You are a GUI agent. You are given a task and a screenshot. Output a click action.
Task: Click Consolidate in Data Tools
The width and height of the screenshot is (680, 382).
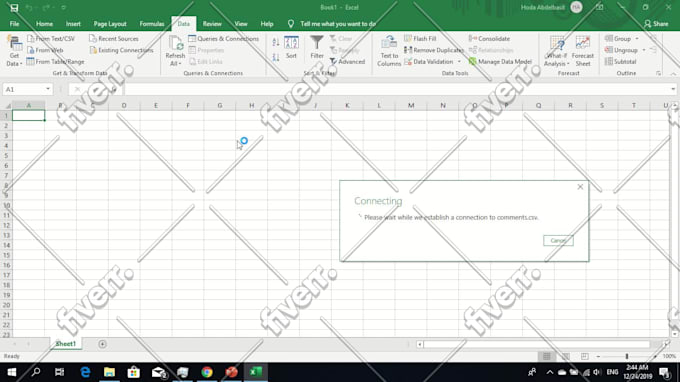point(489,39)
